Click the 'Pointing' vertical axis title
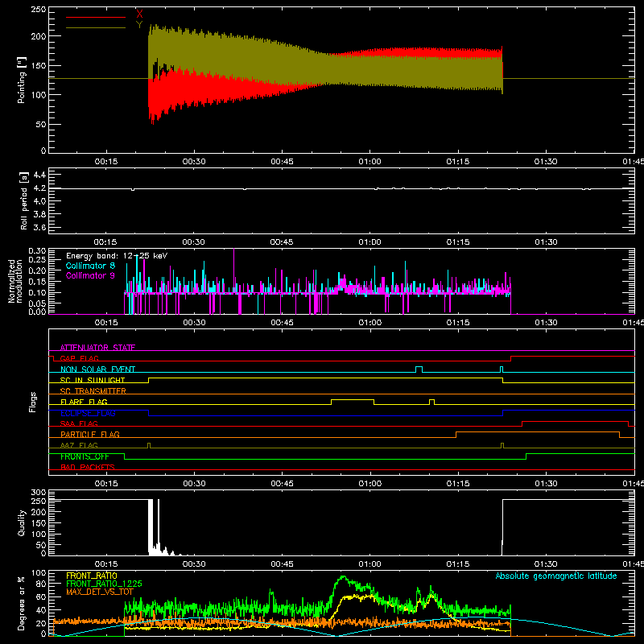644x644 pixels. [22, 80]
